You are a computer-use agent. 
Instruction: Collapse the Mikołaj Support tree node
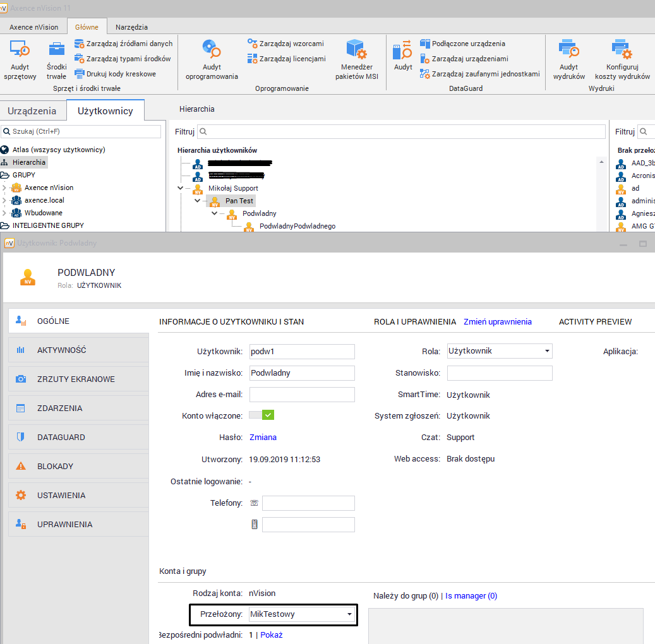[181, 188]
